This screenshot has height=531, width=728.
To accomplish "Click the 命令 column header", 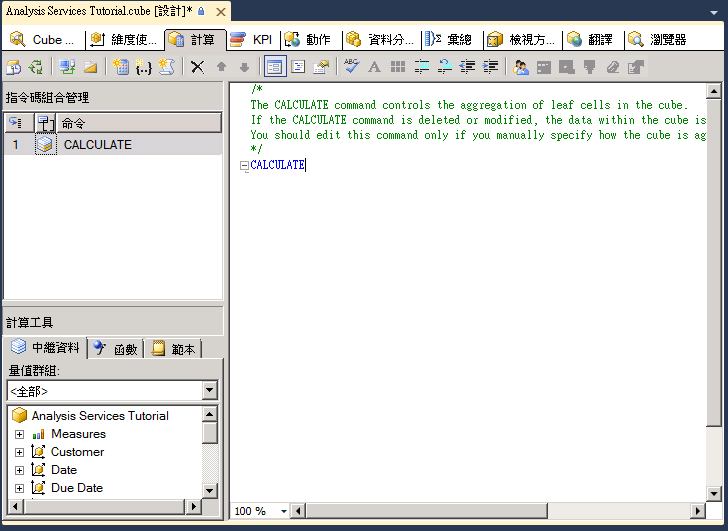I will [139, 123].
